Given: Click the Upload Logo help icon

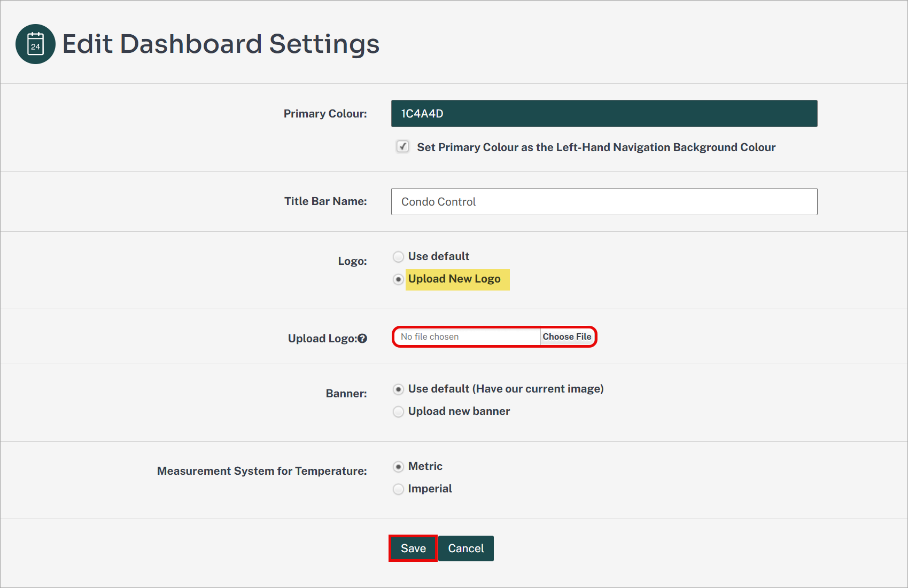Looking at the screenshot, I should click(x=362, y=339).
